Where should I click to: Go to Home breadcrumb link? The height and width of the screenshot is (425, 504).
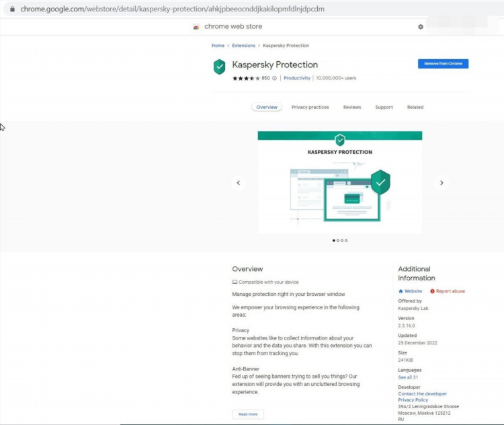[x=218, y=46]
